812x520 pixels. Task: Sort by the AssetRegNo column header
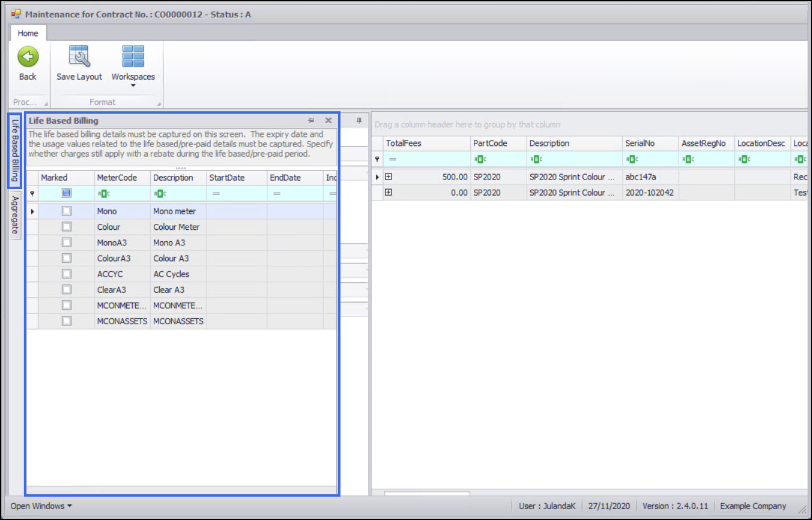[x=707, y=144]
